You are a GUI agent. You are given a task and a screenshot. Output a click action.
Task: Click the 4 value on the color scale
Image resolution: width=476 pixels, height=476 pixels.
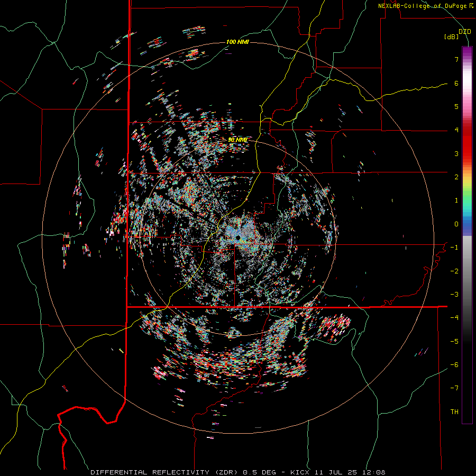[x=456, y=130]
